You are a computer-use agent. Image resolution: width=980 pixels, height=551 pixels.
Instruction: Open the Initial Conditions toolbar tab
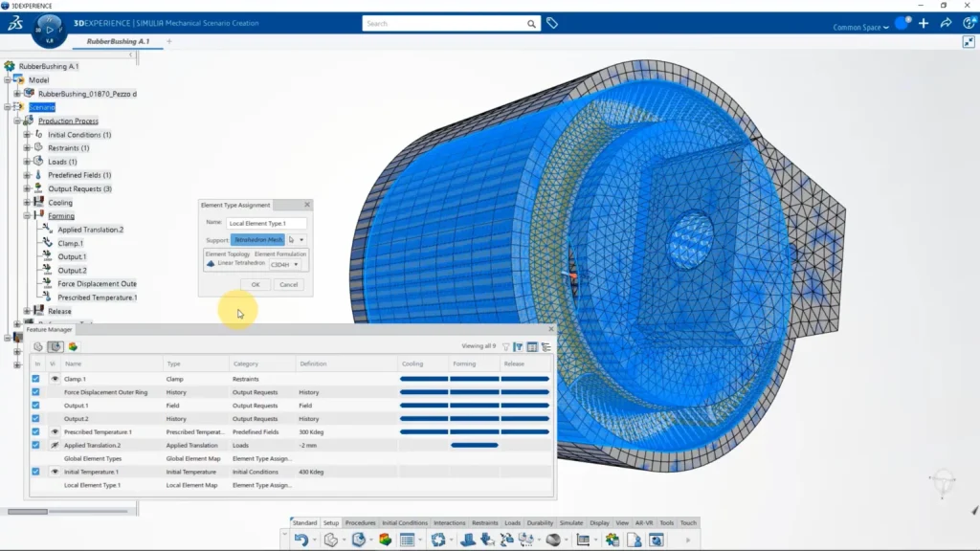coord(405,523)
